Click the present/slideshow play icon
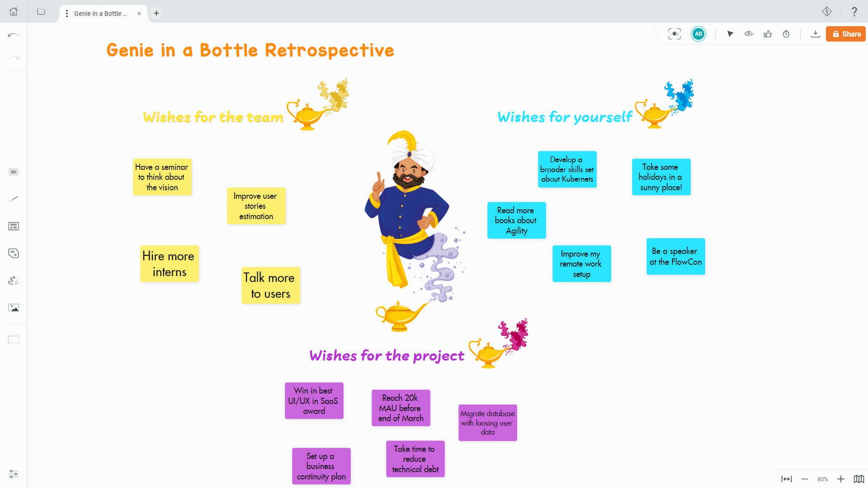 click(730, 34)
